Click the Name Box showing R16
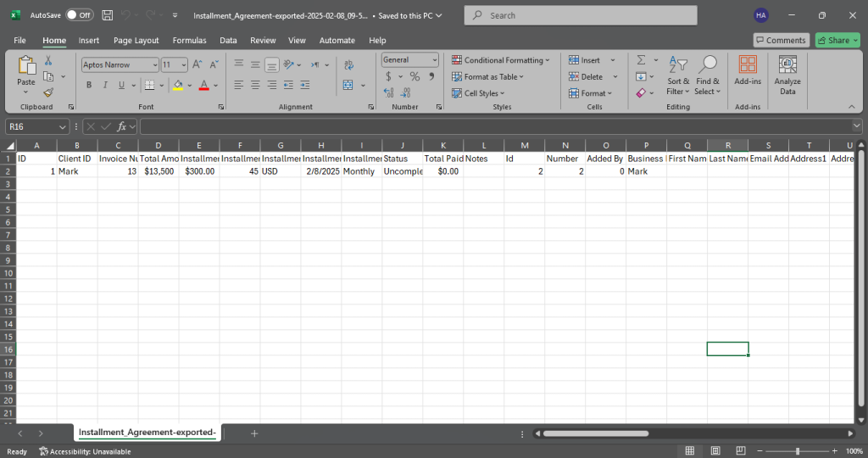The height and width of the screenshot is (458, 868). pos(37,127)
